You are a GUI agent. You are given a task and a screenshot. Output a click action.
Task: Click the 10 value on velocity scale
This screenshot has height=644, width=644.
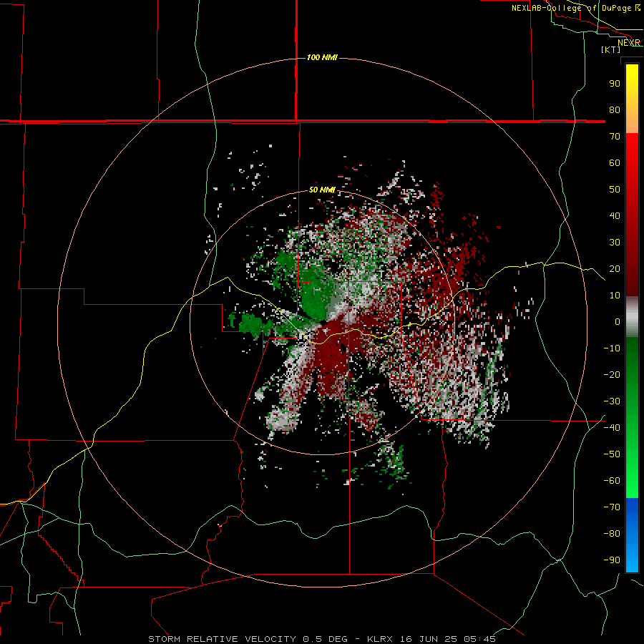click(615, 296)
